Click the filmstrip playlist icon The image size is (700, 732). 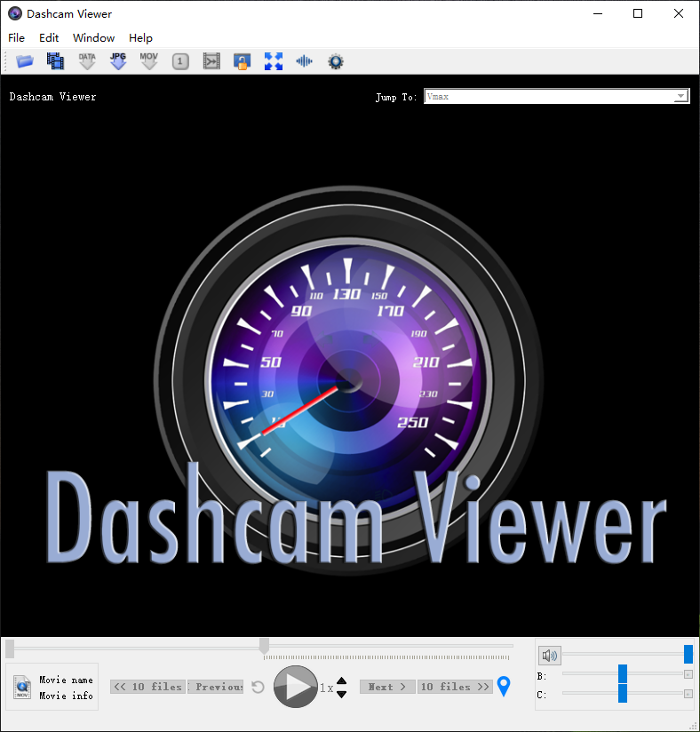pyautogui.click(x=56, y=61)
